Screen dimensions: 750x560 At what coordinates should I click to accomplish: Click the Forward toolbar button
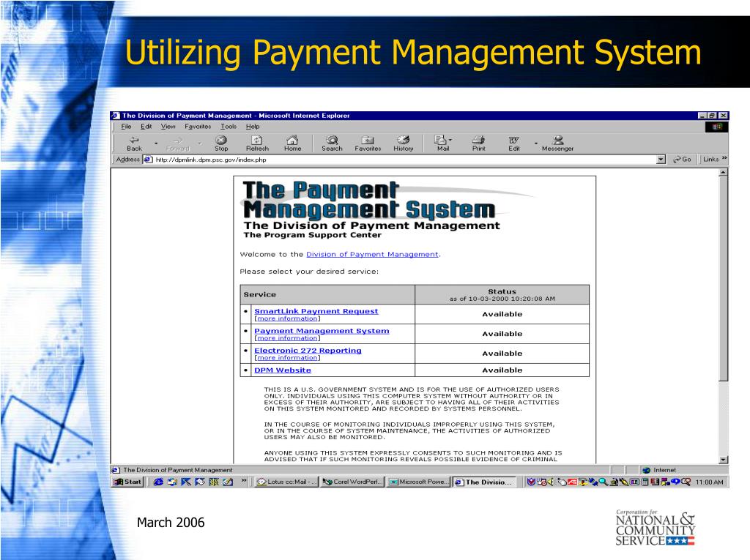tap(178, 143)
